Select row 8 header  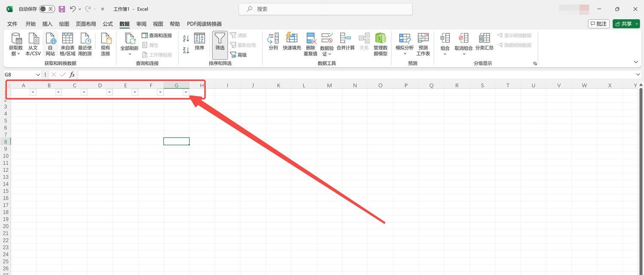pos(6,142)
